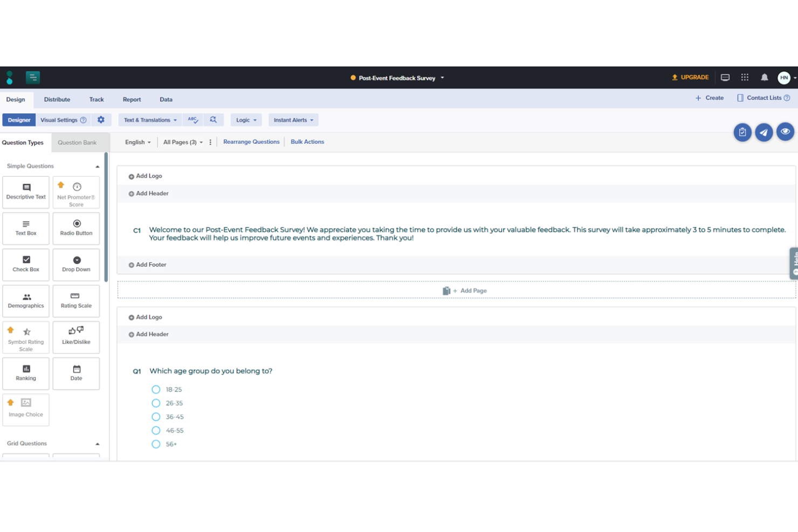798x532 pixels.
Task: Add a Net Promoter Score question
Action: coord(76,192)
